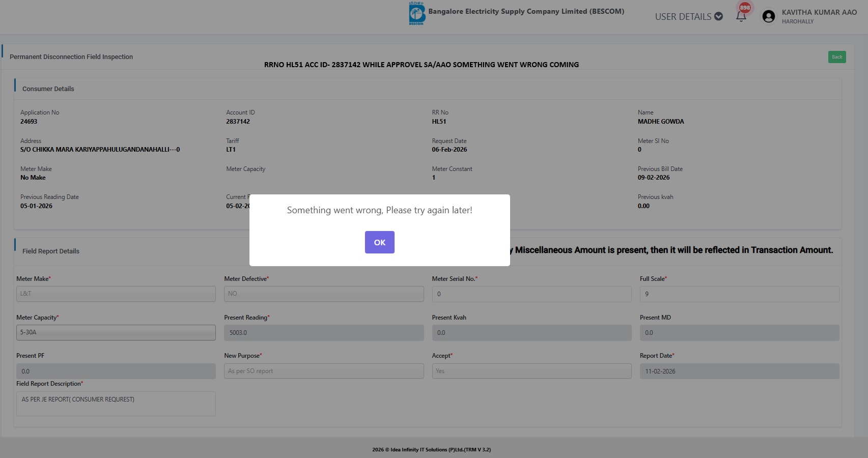Image resolution: width=868 pixels, height=458 pixels.
Task: Click the Report Date field
Action: point(739,371)
